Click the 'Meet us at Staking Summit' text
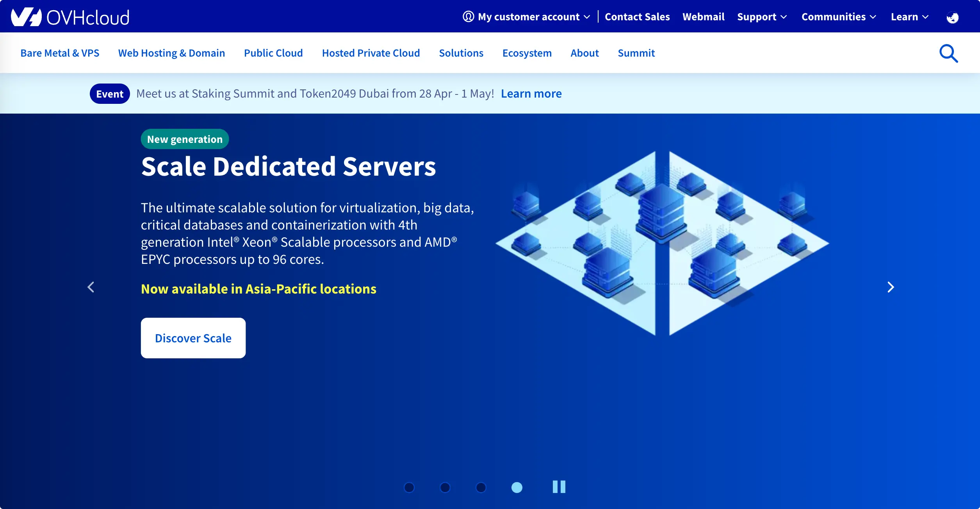 tap(315, 94)
